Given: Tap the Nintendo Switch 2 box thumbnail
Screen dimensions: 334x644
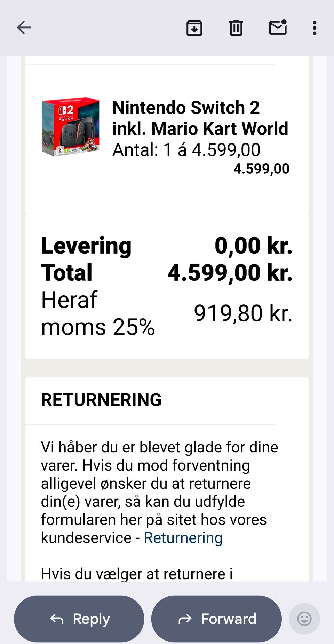Looking at the screenshot, I should click(x=70, y=126).
